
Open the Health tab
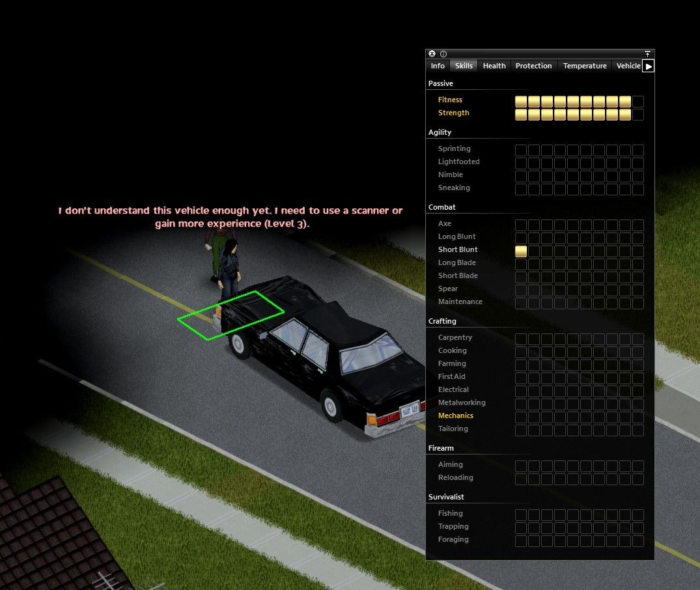494,66
